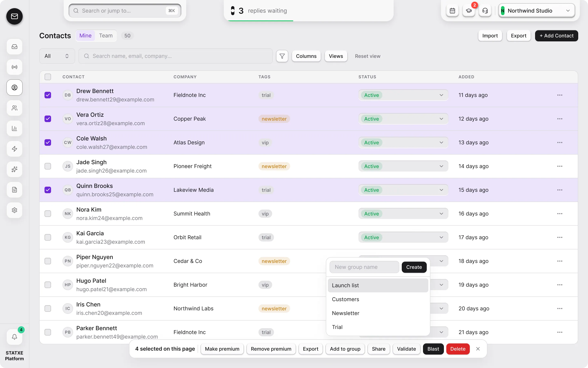Viewport: 588px width, 368px height.
Task: Dismiss the bulk selection bar with X
Action: pos(478,349)
